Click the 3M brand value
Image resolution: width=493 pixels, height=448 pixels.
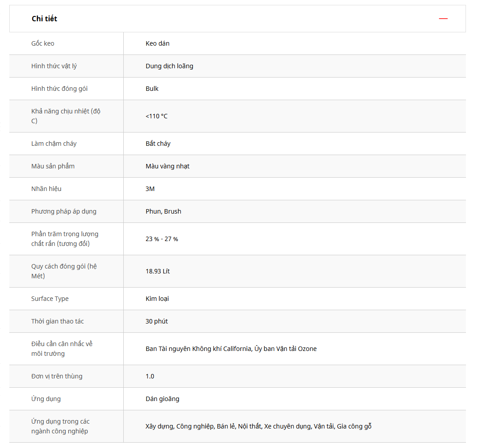click(150, 189)
